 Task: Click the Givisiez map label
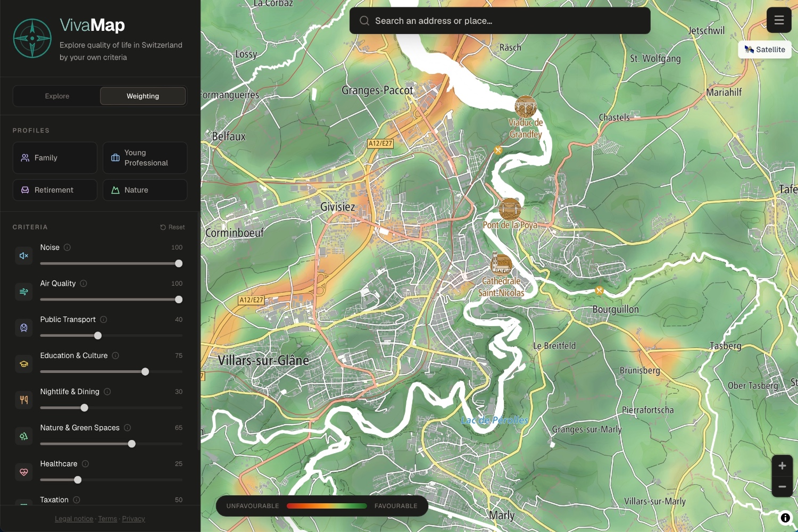coord(337,207)
